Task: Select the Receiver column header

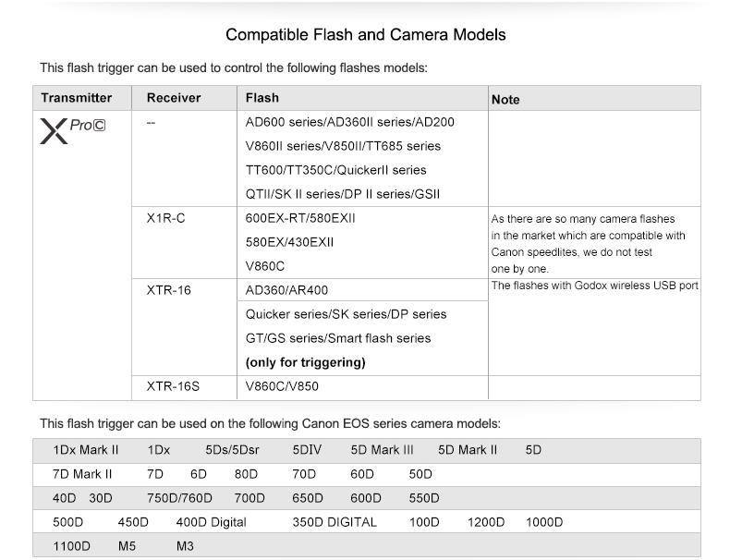Action: (x=174, y=98)
